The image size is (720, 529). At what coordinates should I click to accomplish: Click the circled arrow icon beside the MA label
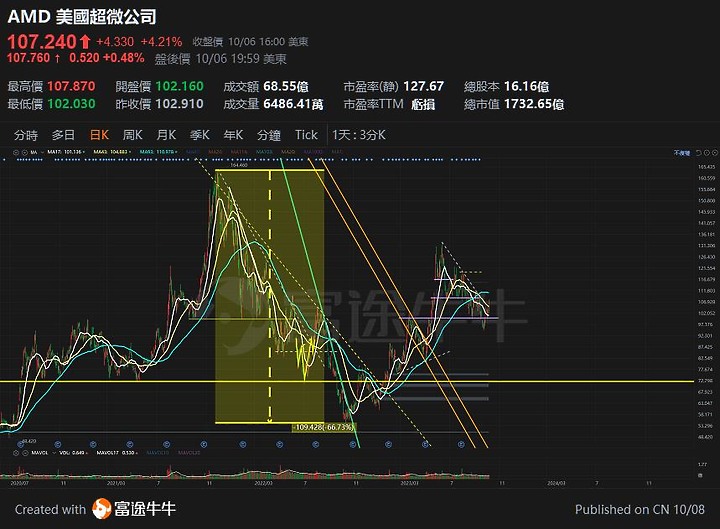point(25,152)
